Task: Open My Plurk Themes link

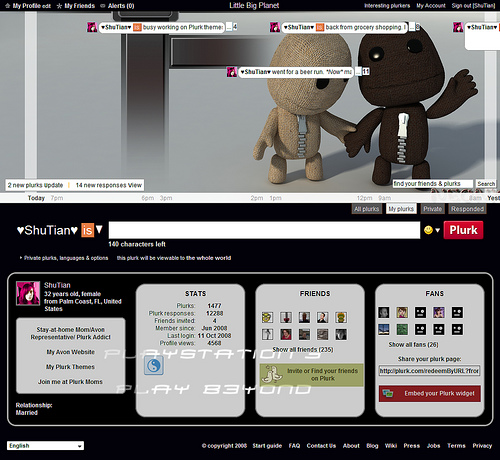Action: (x=70, y=367)
